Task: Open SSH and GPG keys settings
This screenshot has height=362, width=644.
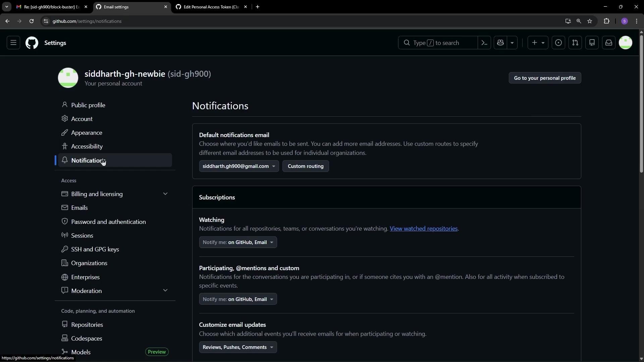Action: pyautogui.click(x=115, y=249)
